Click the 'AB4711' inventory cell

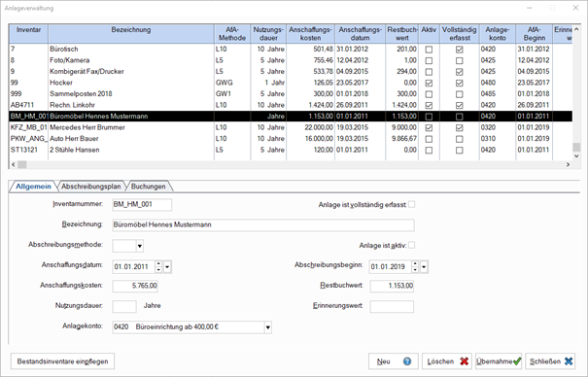[28, 105]
